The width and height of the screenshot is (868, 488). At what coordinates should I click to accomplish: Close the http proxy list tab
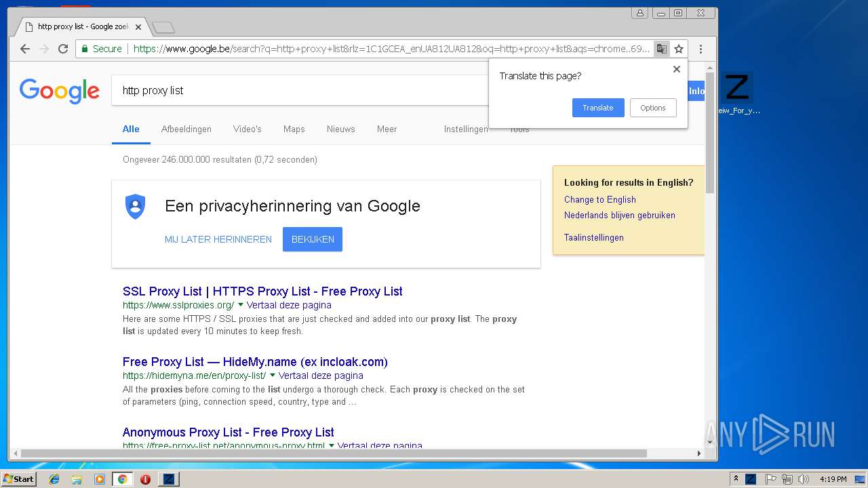pyautogui.click(x=138, y=27)
